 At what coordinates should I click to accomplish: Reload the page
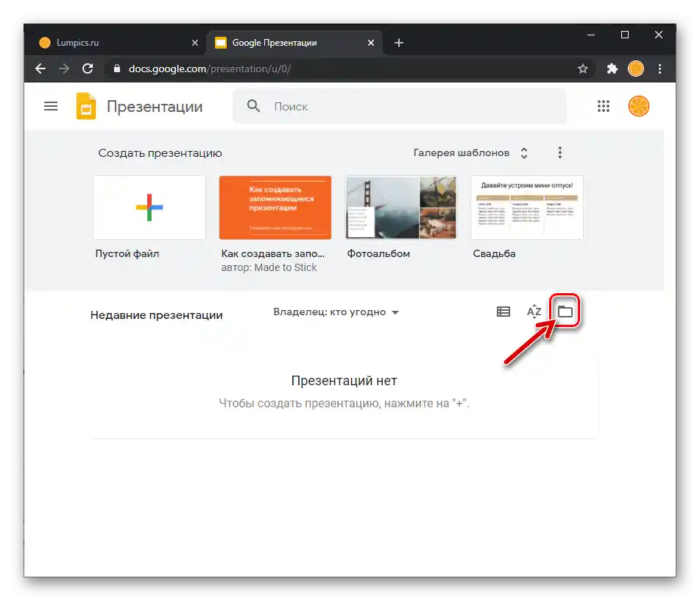point(88,68)
